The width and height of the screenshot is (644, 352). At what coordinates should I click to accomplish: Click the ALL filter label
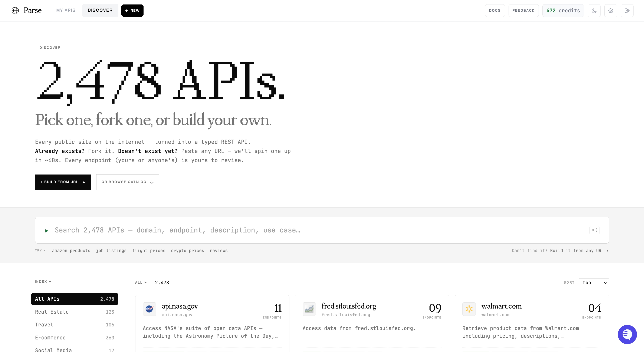(141, 283)
